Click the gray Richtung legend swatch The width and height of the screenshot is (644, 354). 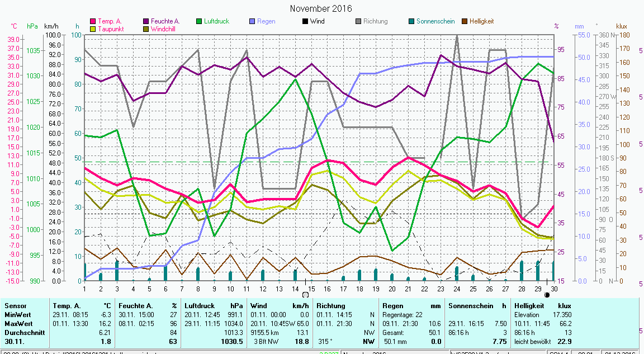(x=358, y=21)
